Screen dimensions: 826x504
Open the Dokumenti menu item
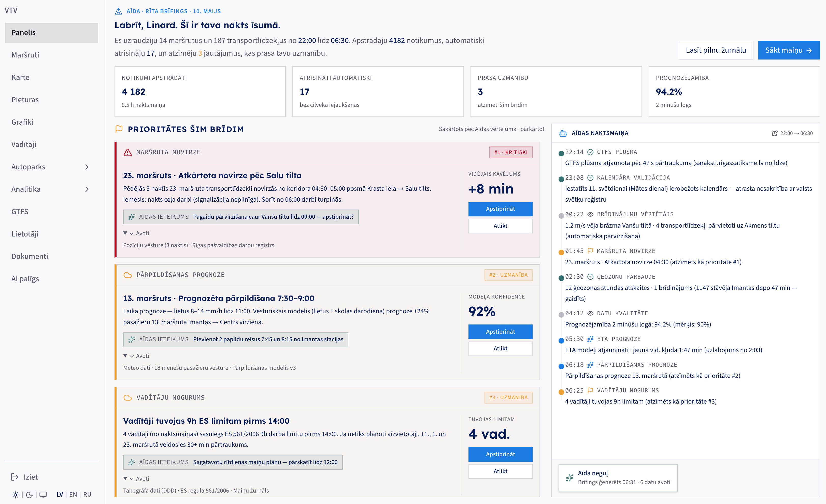pos(51,256)
